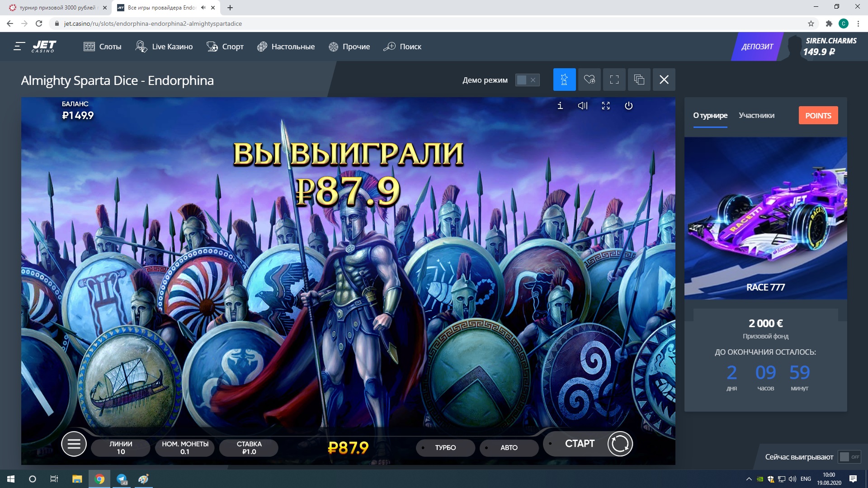This screenshot has height=488, width=868.
Task: Open the game info icon
Action: pos(560,106)
